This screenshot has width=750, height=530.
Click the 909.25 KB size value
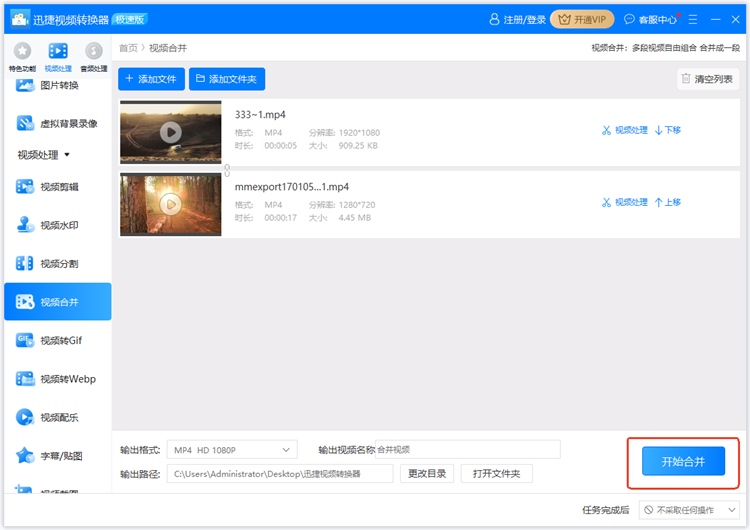tap(358, 146)
